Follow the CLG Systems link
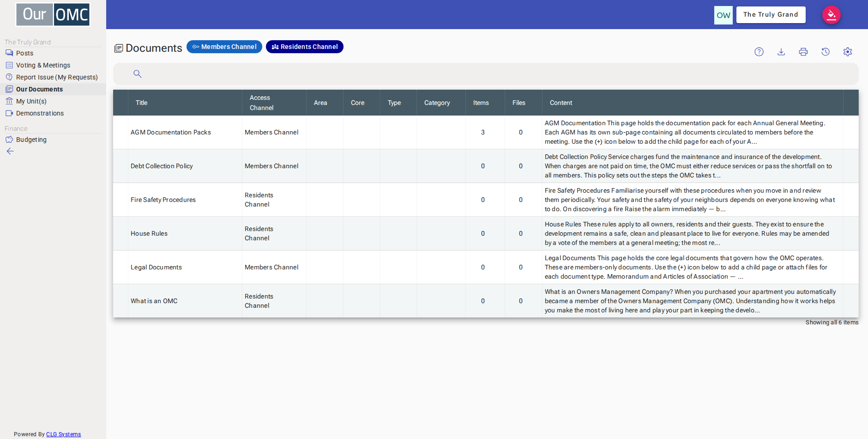868x439 pixels. (x=63, y=434)
